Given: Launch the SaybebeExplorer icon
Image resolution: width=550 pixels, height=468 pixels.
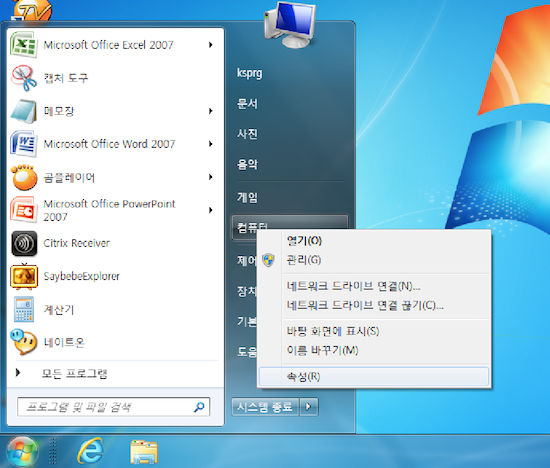Looking at the screenshot, I should click(24, 276).
